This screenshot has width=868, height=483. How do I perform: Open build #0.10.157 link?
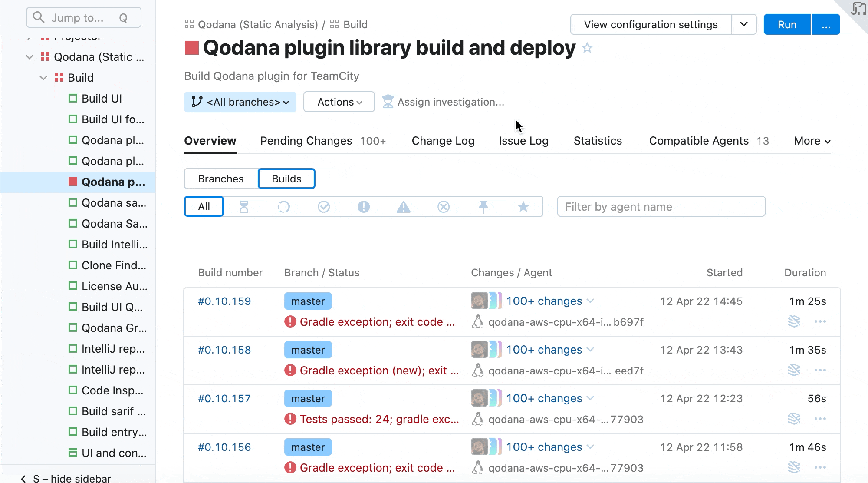coord(224,399)
